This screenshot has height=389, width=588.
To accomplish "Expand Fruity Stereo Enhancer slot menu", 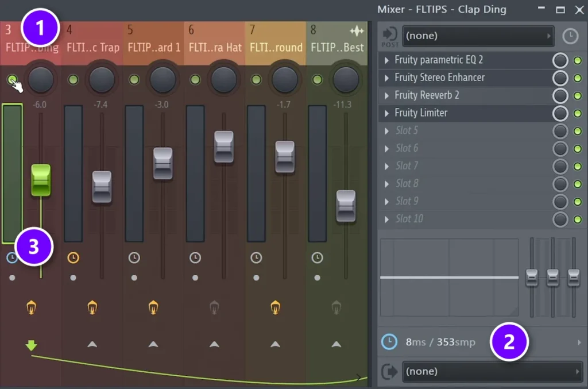I will coord(386,78).
